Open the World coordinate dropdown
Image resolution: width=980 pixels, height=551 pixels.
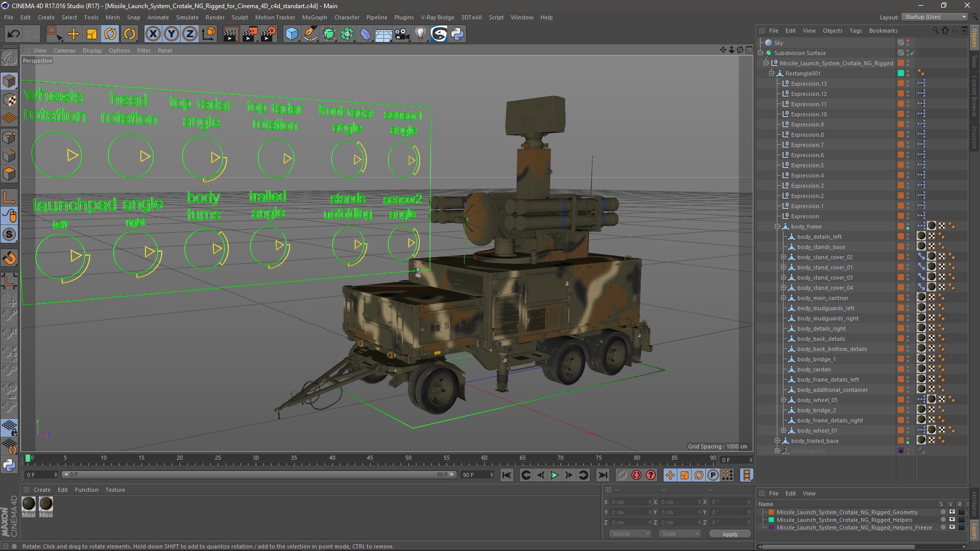pos(630,534)
